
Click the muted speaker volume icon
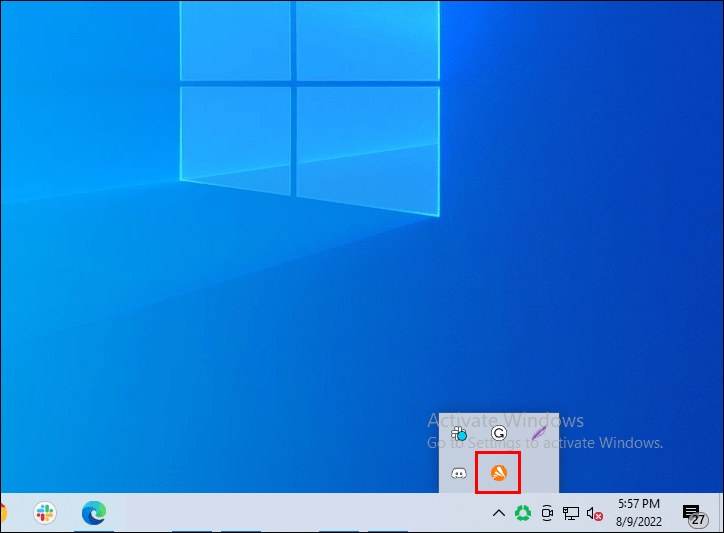click(595, 513)
